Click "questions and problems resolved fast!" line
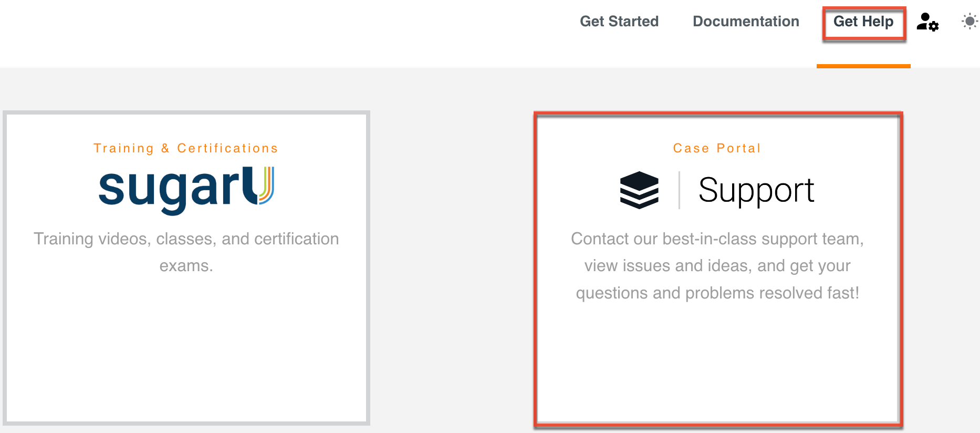This screenshot has width=980, height=433. 717,293
